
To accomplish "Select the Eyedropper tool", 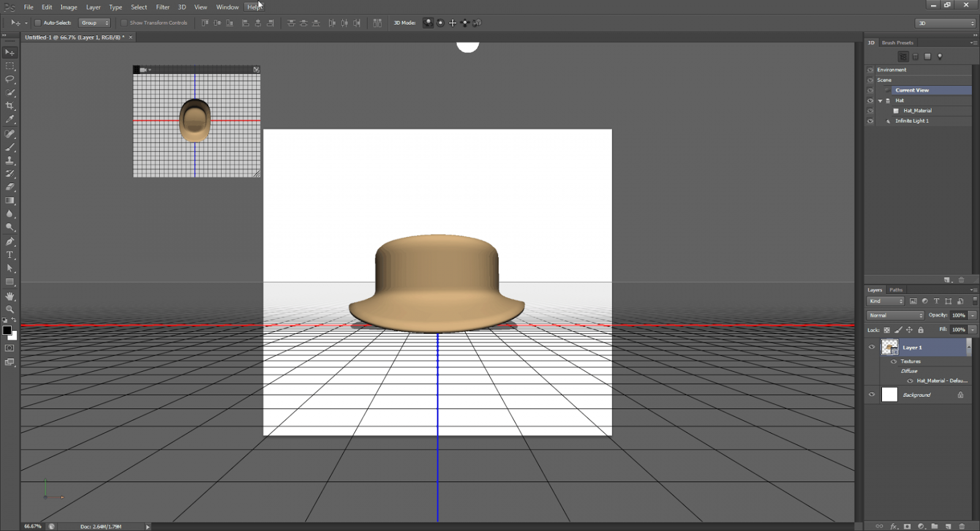I will tap(10, 119).
